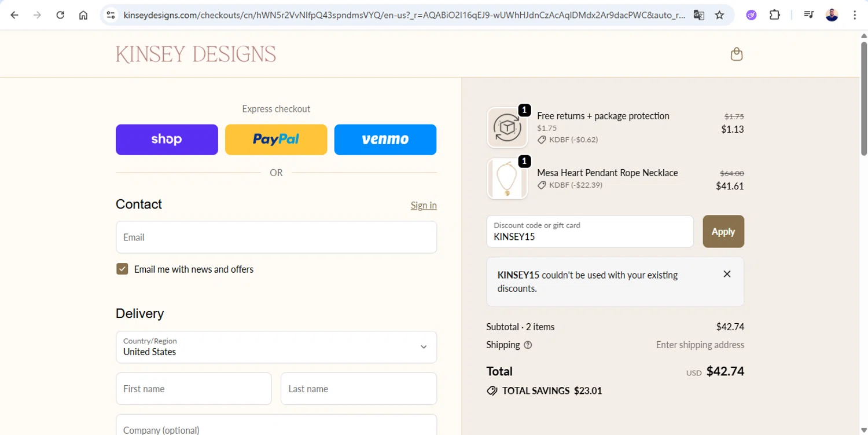Screen dimensions: 868x435
Task: Open the browser home page
Action: tap(83, 15)
